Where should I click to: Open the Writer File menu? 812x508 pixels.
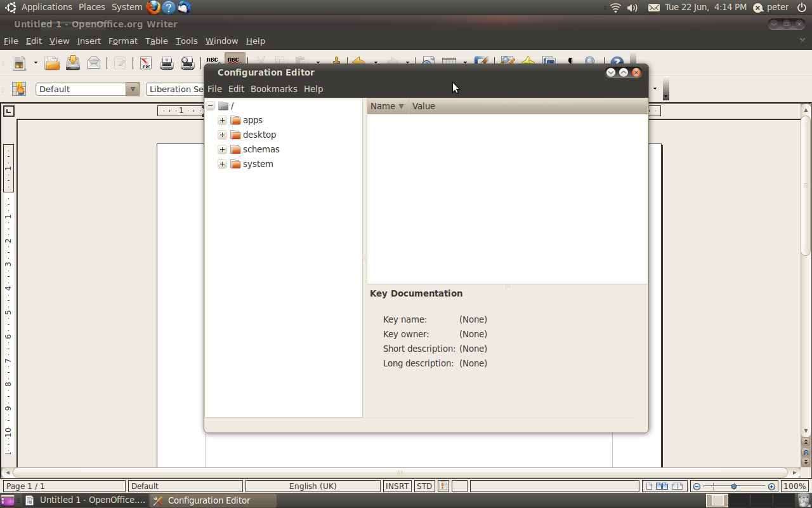[x=11, y=41]
